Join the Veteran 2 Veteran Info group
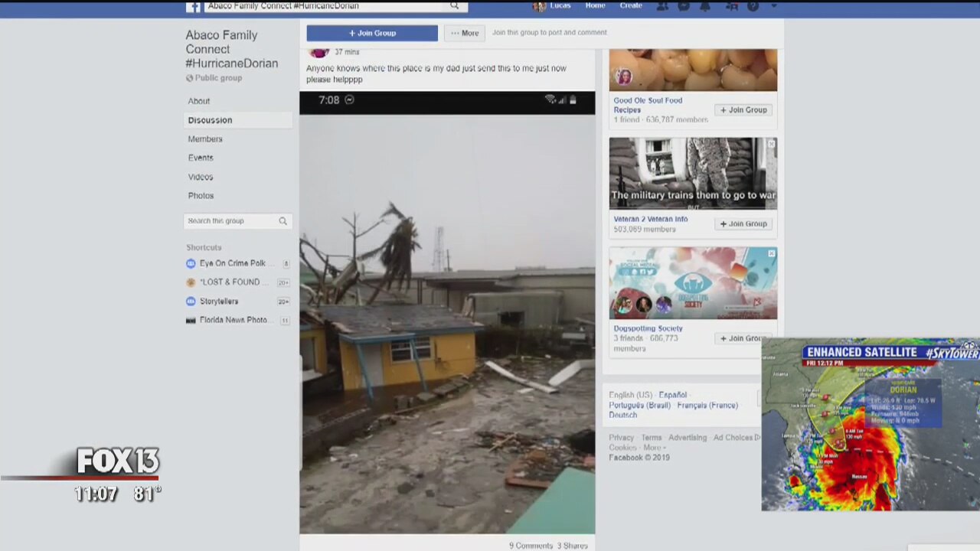 pos(743,224)
